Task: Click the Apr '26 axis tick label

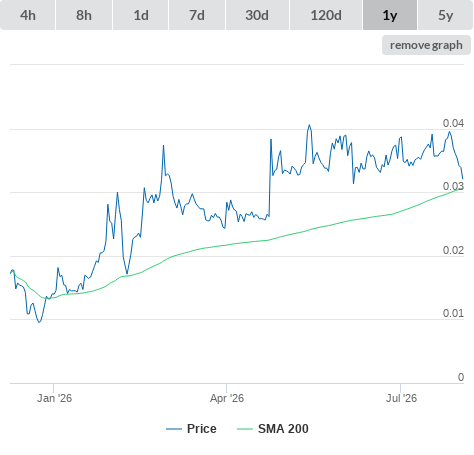Action: point(227,398)
